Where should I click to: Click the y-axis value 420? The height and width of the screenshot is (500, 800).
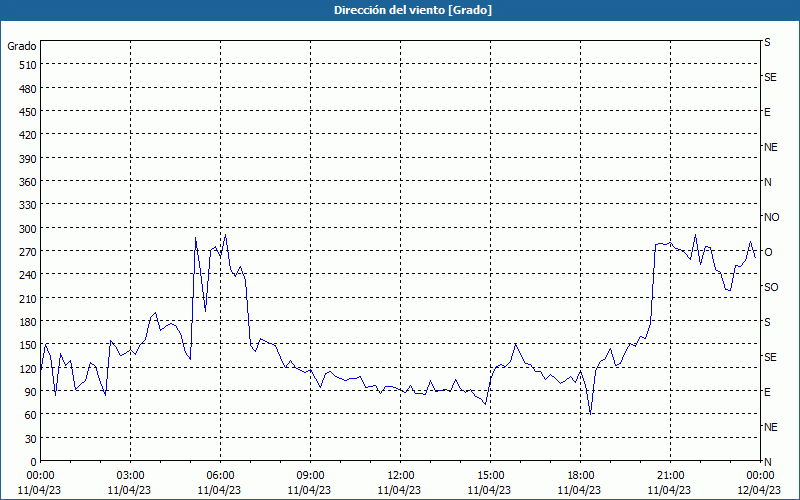coord(28,135)
